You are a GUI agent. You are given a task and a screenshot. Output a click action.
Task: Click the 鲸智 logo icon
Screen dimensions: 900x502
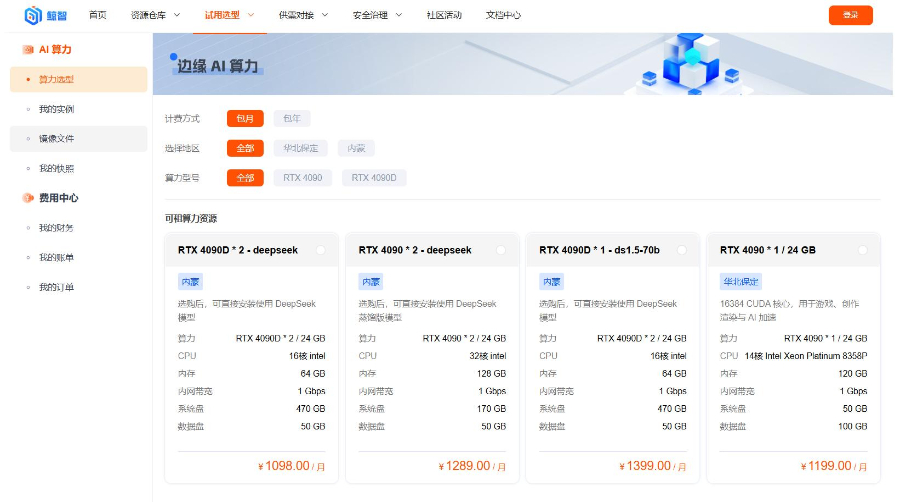[33, 15]
